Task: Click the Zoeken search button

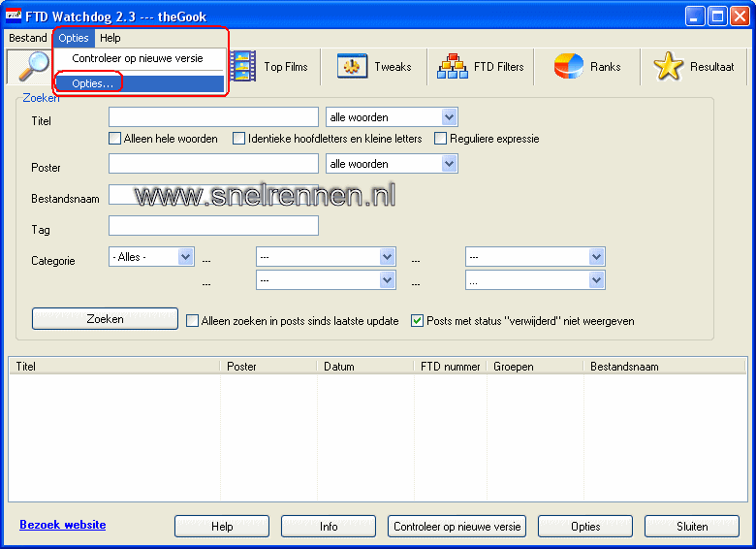Action: (x=105, y=319)
